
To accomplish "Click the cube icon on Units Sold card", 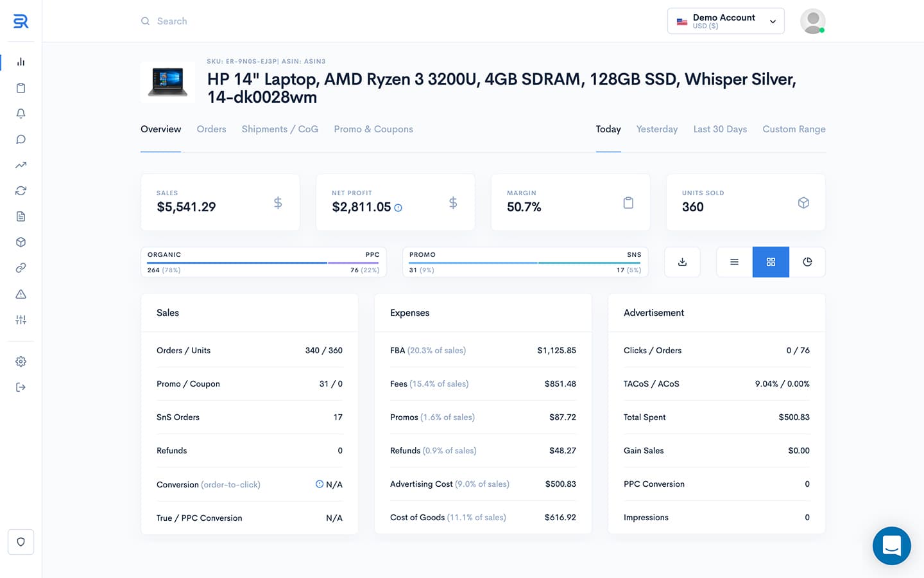I will click(803, 203).
